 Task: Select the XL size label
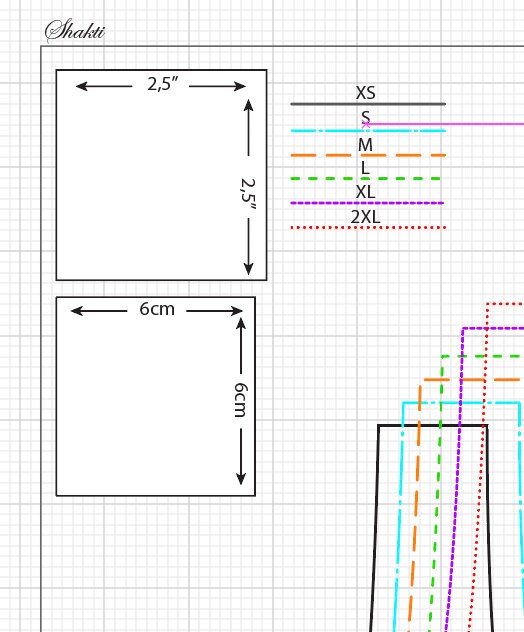point(366,192)
